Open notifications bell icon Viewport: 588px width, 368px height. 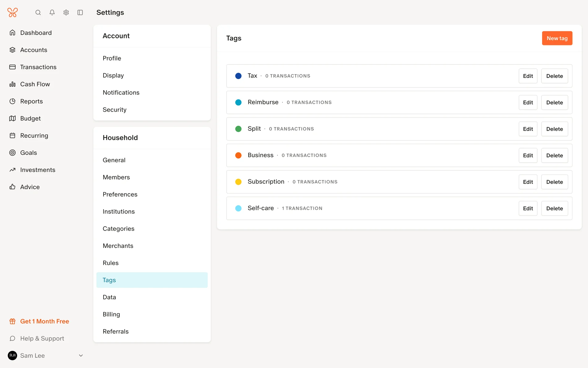click(52, 13)
